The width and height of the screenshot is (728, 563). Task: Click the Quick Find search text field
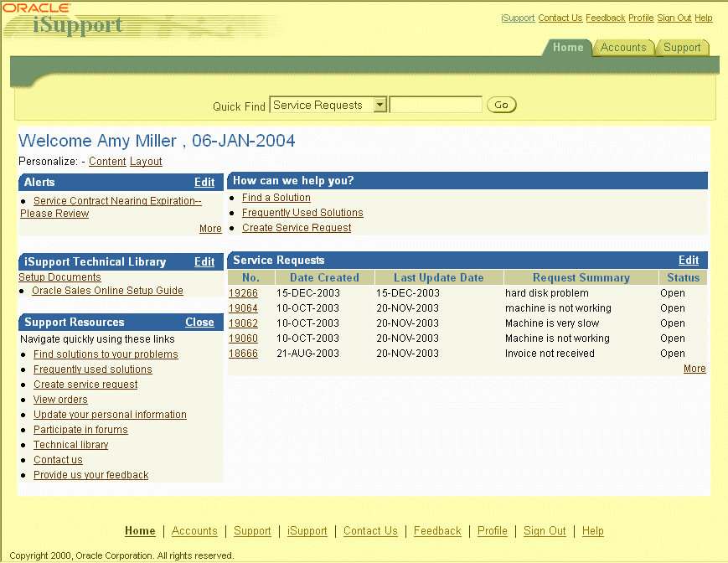tap(436, 105)
